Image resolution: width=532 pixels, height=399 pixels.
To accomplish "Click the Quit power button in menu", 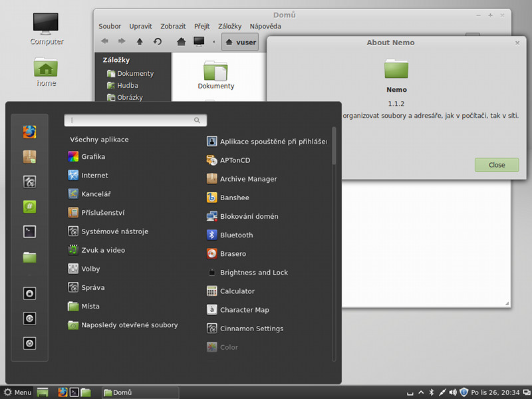I will [29, 343].
